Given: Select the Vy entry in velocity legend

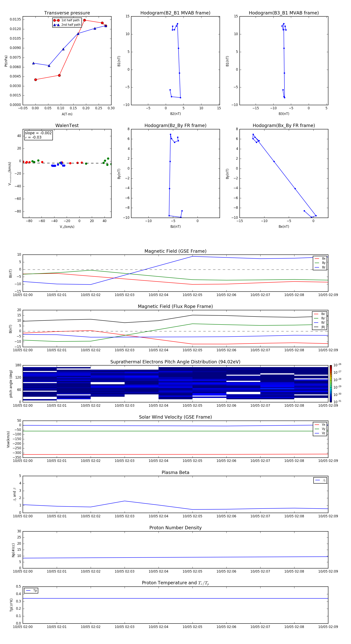Looking at the screenshot, I should (320, 429).
